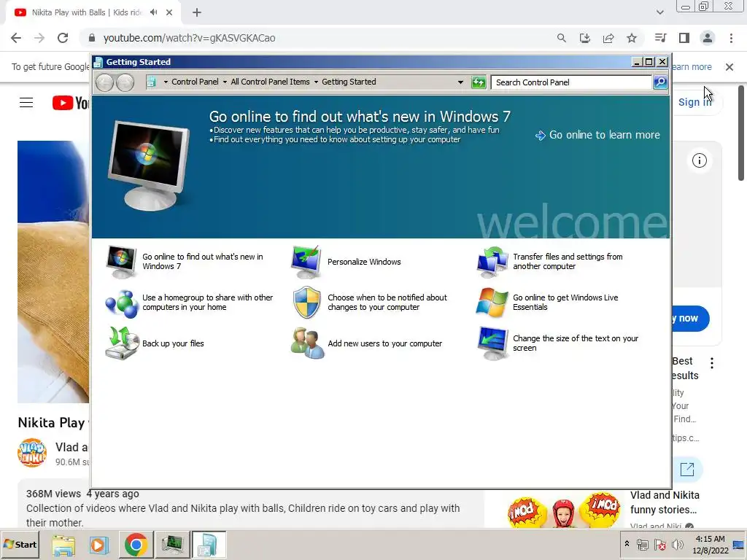Click the install/download icon in address bar
Screen dimensions: 747x560
[584, 38]
